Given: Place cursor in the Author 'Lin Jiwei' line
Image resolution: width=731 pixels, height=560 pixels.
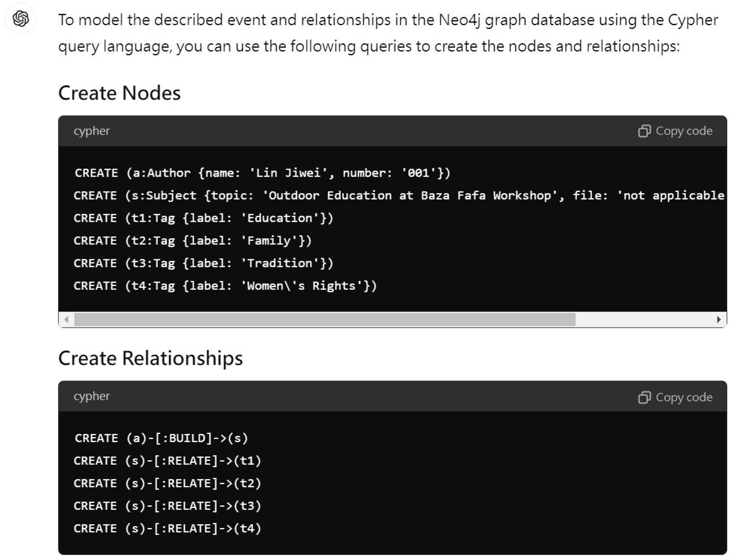Looking at the screenshot, I should pyautogui.click(x=262, y=173).
